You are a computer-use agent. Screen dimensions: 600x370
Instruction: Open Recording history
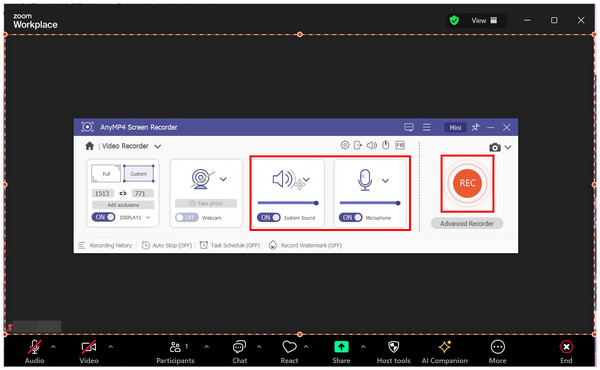click(106, 245)
